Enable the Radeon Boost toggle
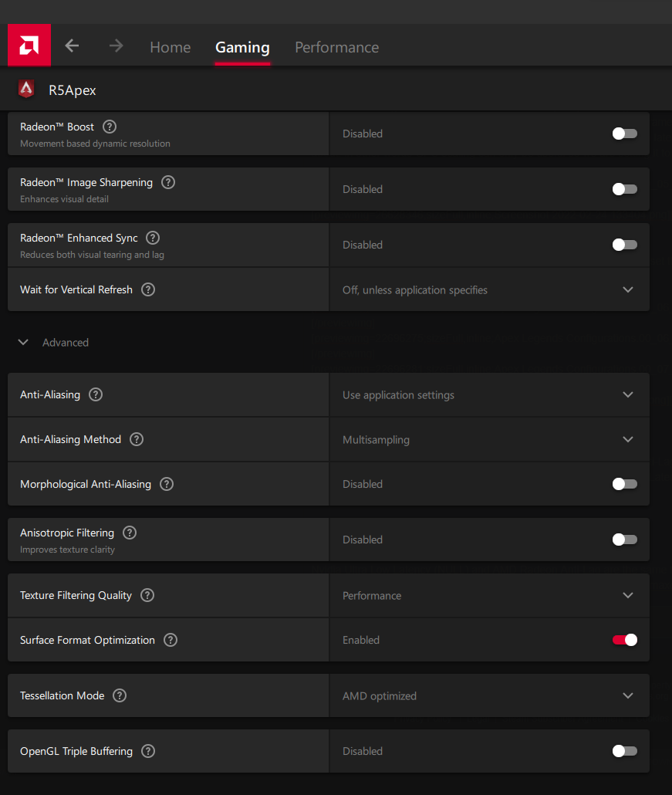 624,134
